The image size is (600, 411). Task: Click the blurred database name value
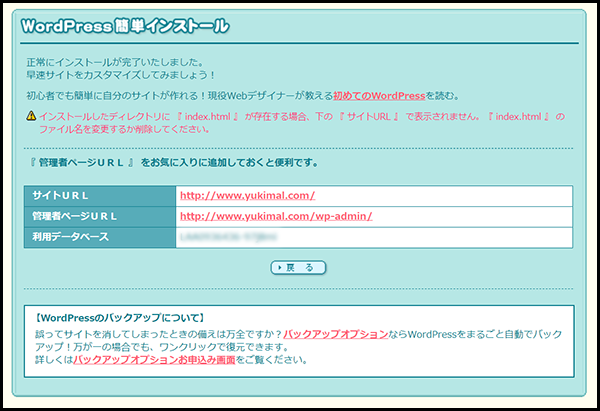[x=227, y=237]
